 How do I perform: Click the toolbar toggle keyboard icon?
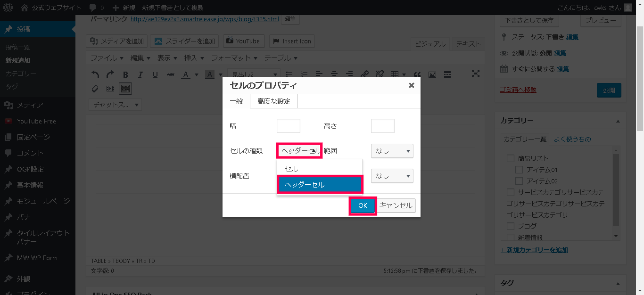[125, 88]
